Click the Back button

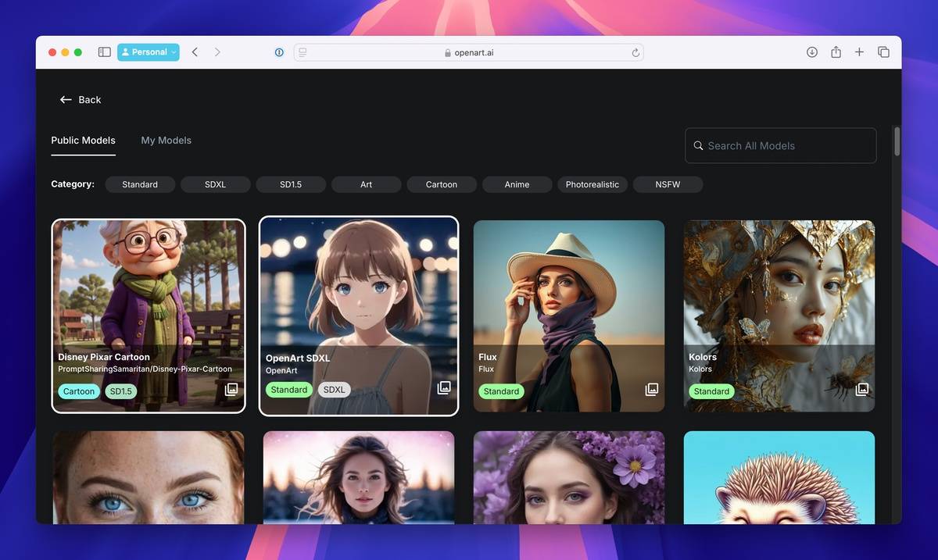click(81, 99)
